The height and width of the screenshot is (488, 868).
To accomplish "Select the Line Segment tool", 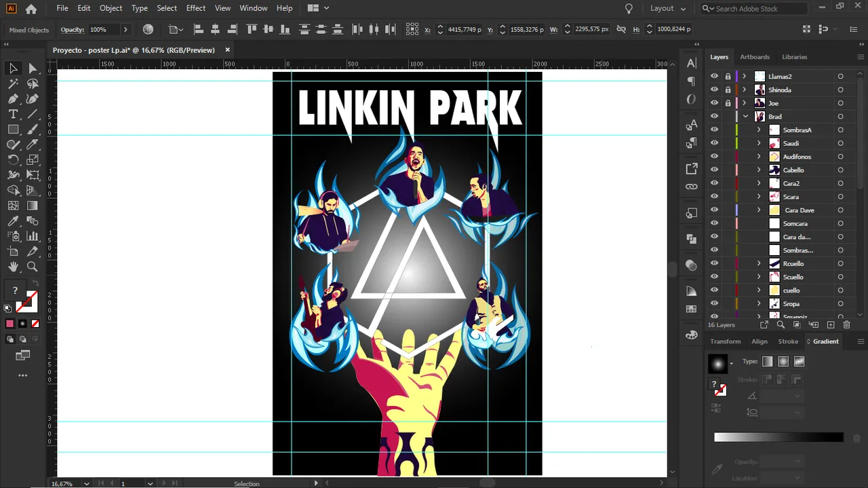I will [x=33, y=114].
